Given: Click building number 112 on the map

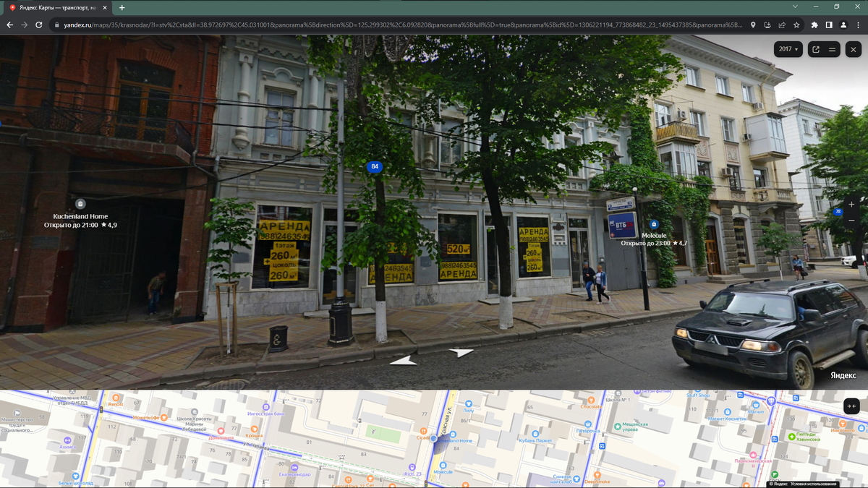Looking at the screenshot, I should [112, 427].
